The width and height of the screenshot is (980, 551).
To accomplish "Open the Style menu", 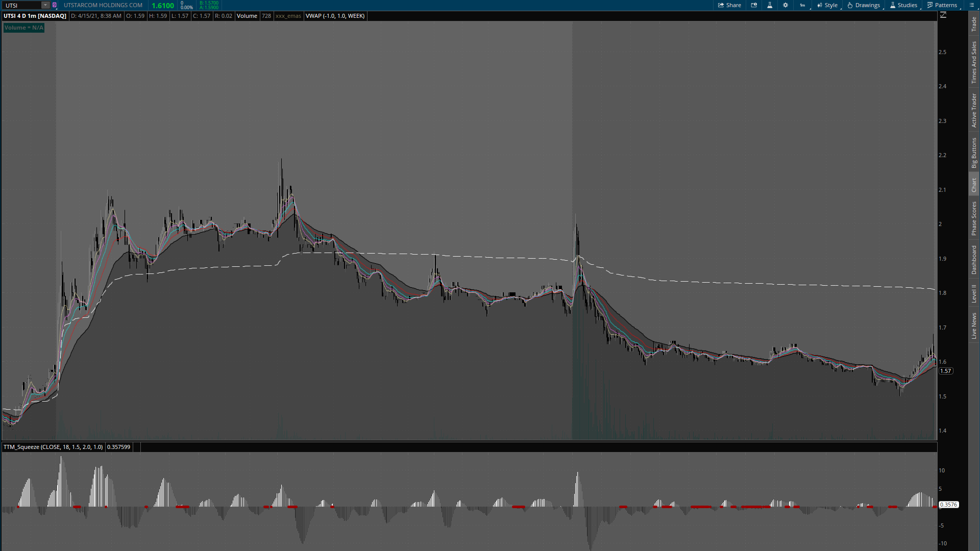I will pos(827,5).
